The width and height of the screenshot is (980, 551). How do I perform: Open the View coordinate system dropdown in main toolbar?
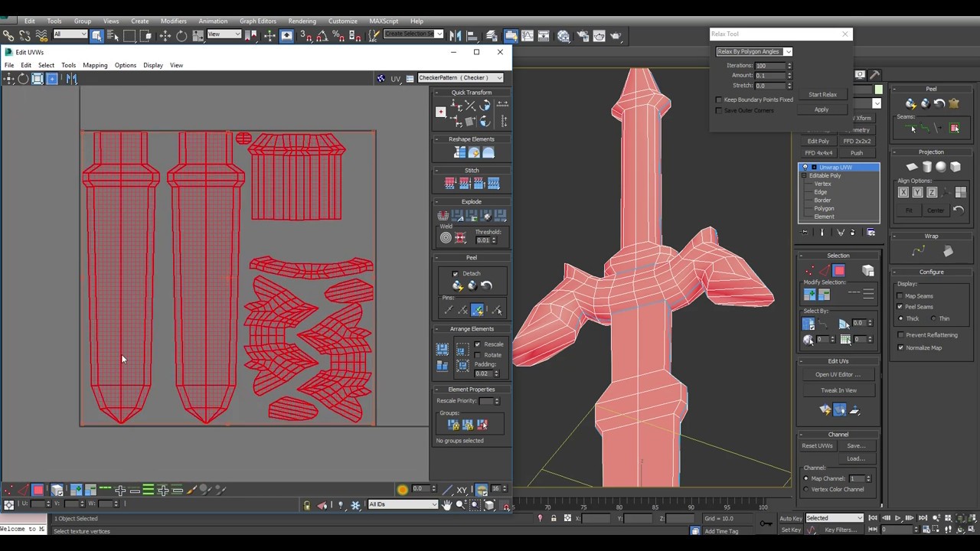pos(224,34)
